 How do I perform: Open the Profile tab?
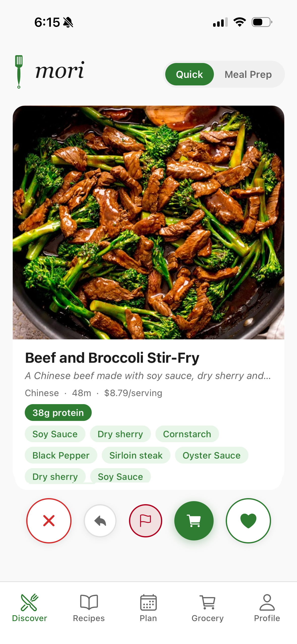[267, 608]
